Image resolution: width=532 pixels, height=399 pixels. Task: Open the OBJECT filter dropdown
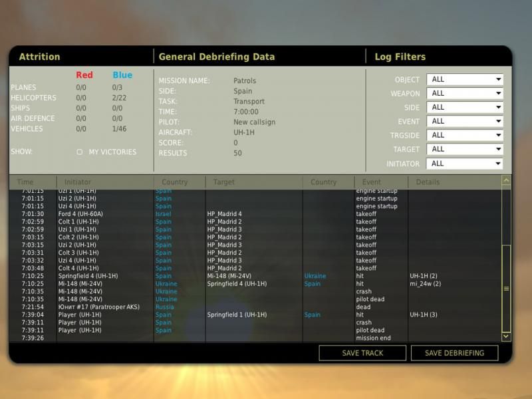coord(464,80)
